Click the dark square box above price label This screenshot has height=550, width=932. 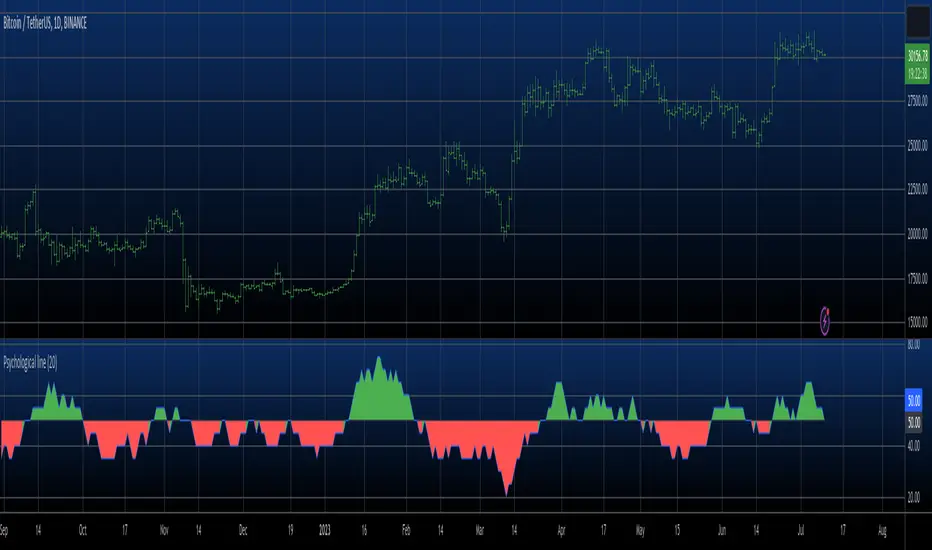918,22
